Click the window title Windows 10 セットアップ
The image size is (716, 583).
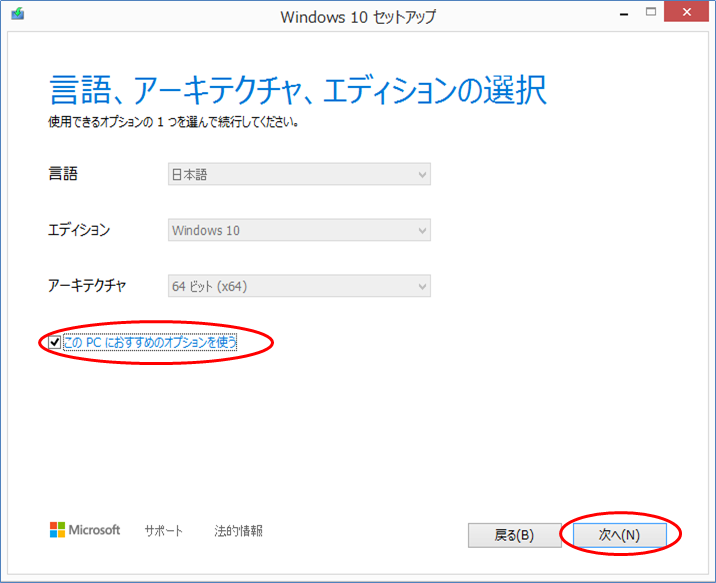point(358,17)
